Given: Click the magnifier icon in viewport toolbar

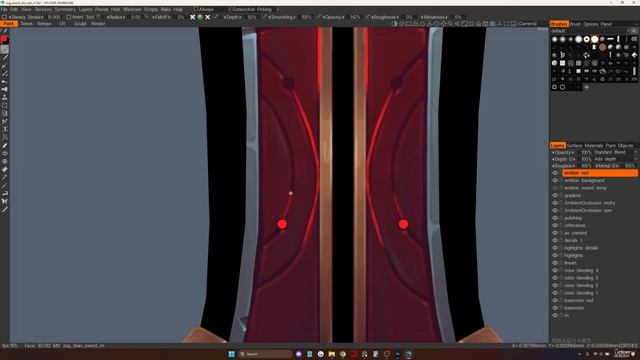Looking at the screenshot, I should pos(450,24).
